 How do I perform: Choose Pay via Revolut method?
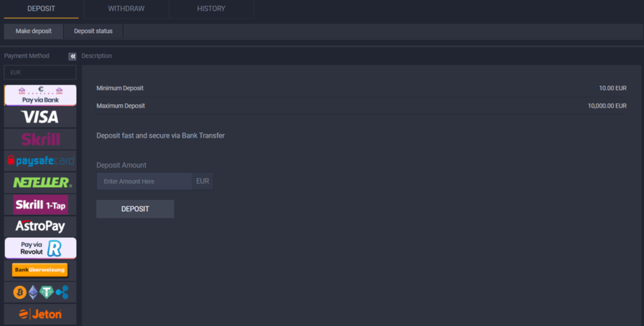(x=40, y=248)
